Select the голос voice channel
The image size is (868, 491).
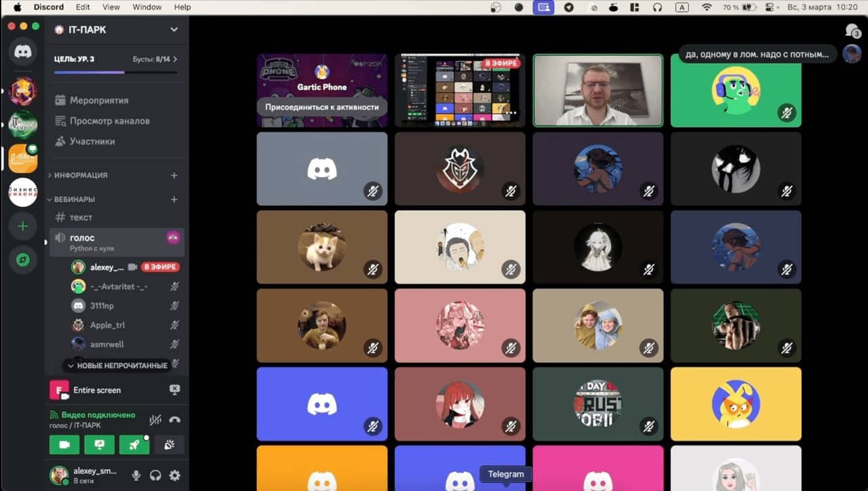115,241
